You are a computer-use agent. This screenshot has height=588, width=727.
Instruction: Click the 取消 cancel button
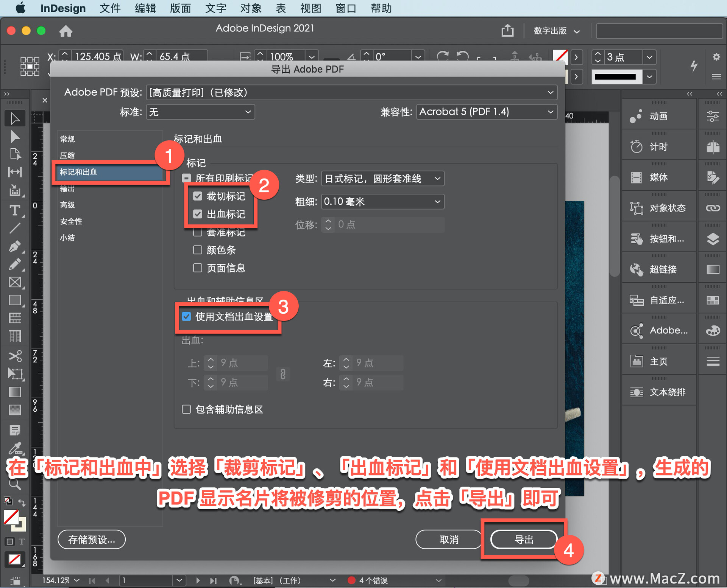[x=449, y=539]
